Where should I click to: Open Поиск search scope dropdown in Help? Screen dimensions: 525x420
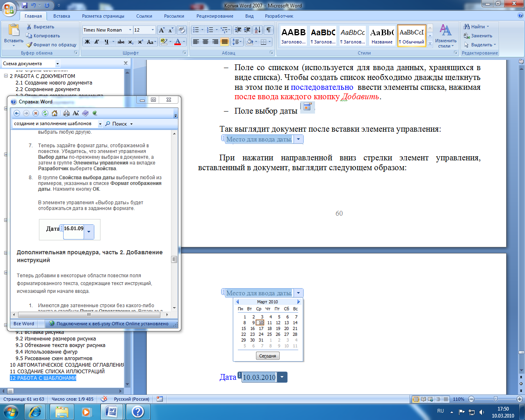point(131,124)
